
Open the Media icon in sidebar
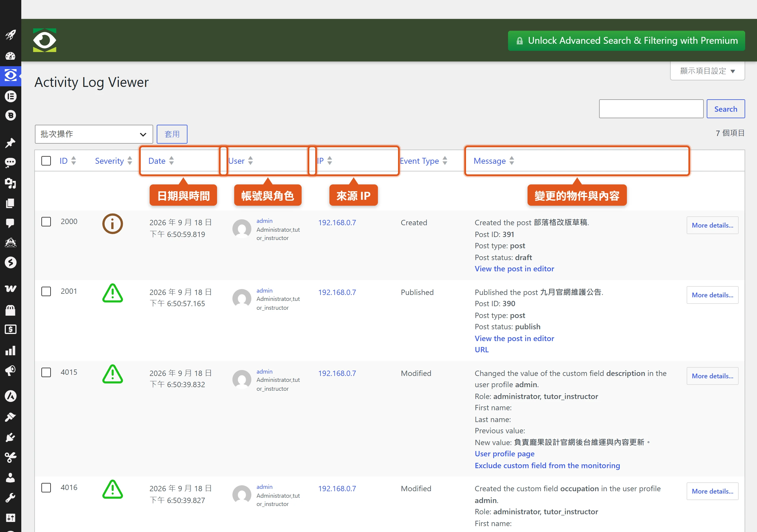(x=11, y=183)
